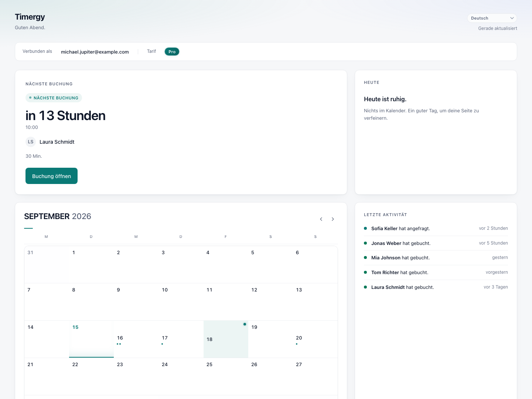Click the Laura Schmidt booking name
532x399 pixels.
(x=57, y=142)
